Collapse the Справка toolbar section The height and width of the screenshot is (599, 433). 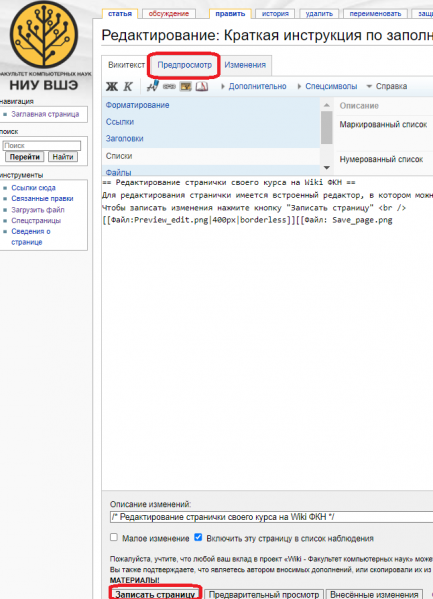coord(387,86)
